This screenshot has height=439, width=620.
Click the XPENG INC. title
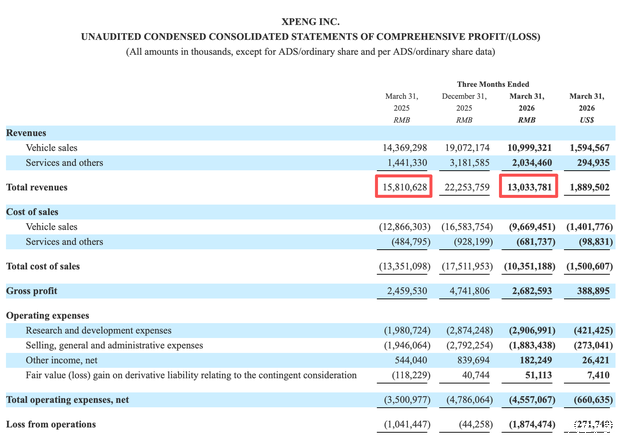310,21
